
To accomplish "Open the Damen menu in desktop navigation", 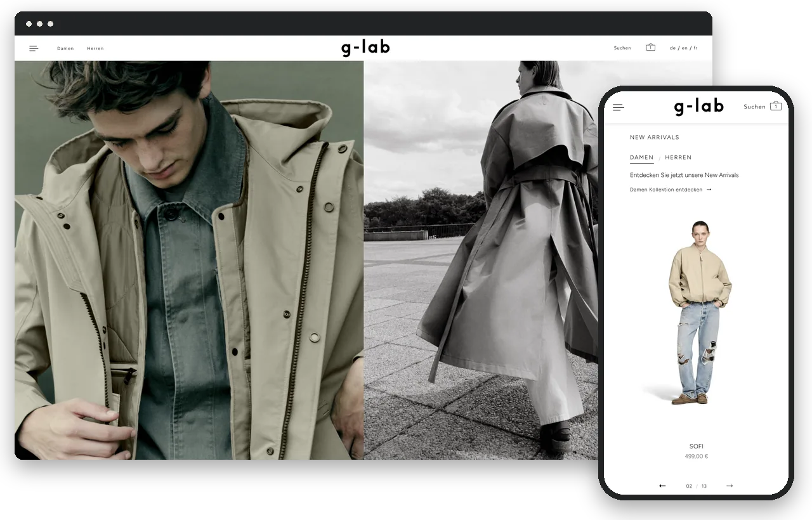I will [x=65, y=48].
